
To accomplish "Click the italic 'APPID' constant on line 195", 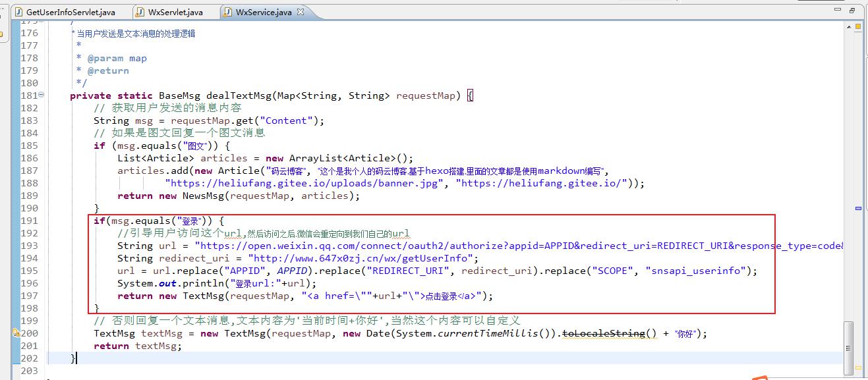I will tap(292, 271).
